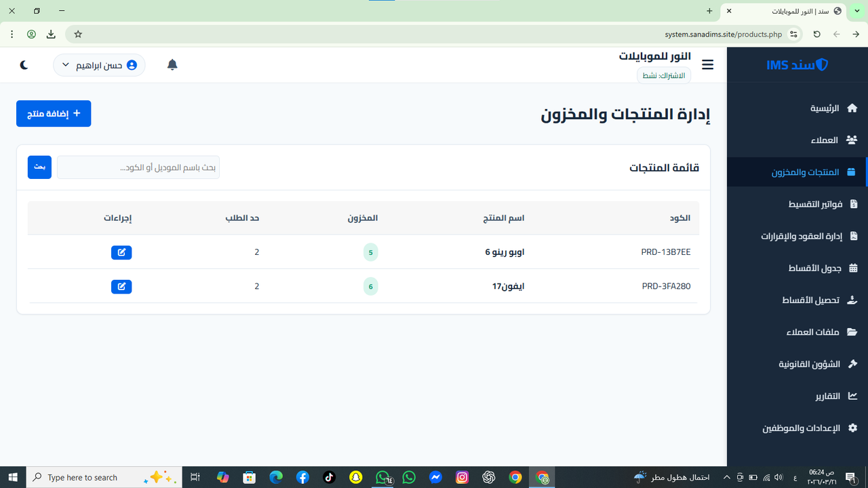This screenshot has width=868, height=488.
Task: Reload the page with browser refresh icon
Action: [x=816, y=34]
